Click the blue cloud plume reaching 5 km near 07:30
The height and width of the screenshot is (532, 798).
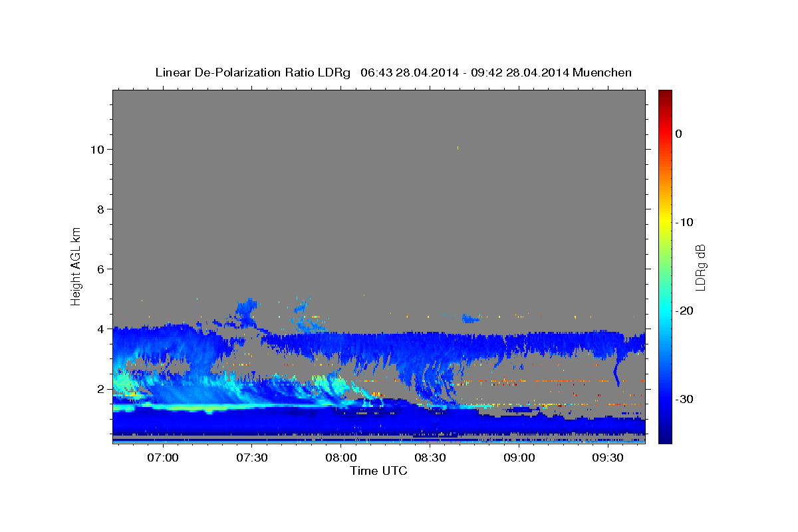(x=247, y=311)
